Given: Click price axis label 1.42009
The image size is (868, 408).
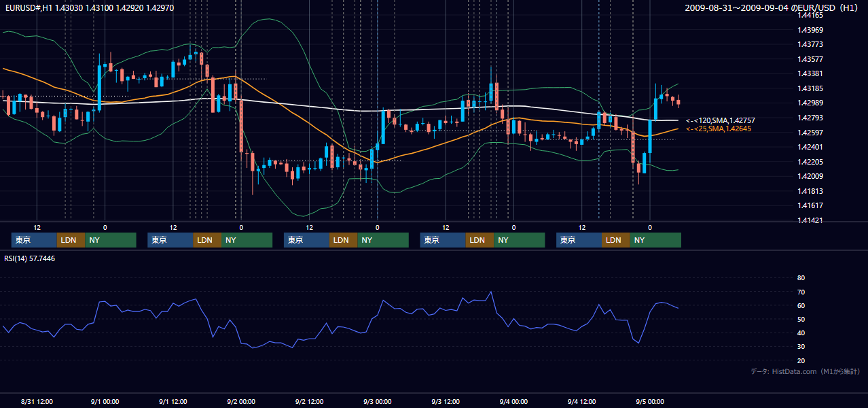Looking at the screenshot, I should [x=810, y=176].
